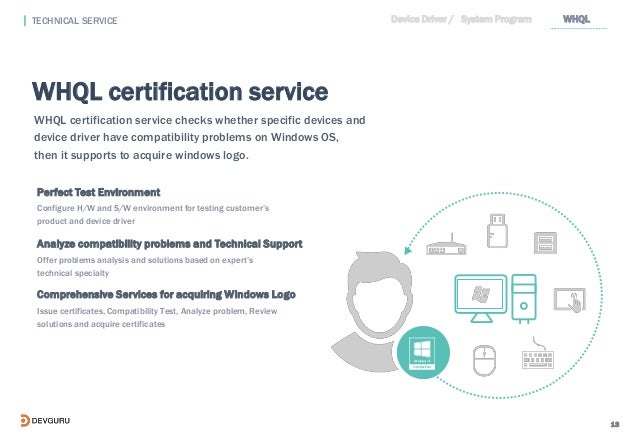638x442 pixels.
Task: Click the slide page number 18
Action: [615, 424]
